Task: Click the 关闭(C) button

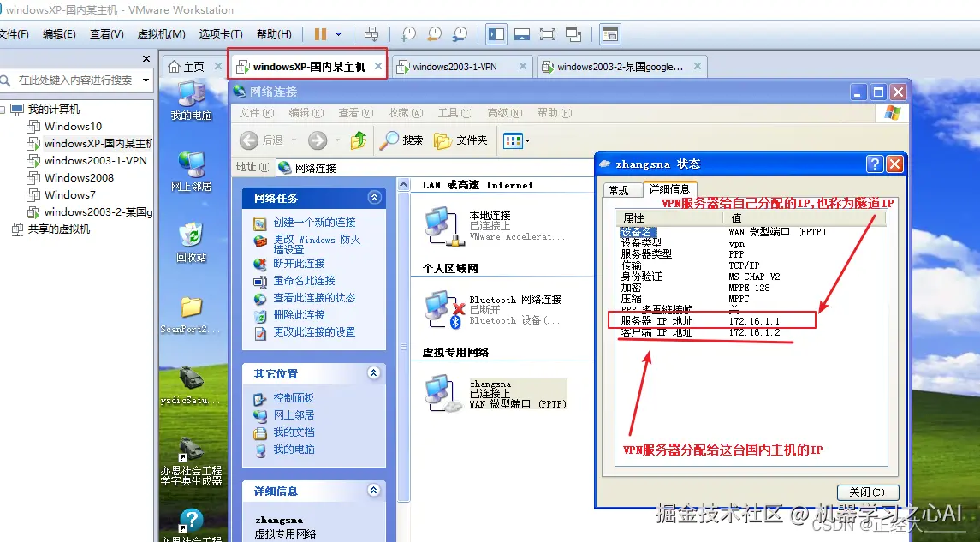Action: [868, 492]
